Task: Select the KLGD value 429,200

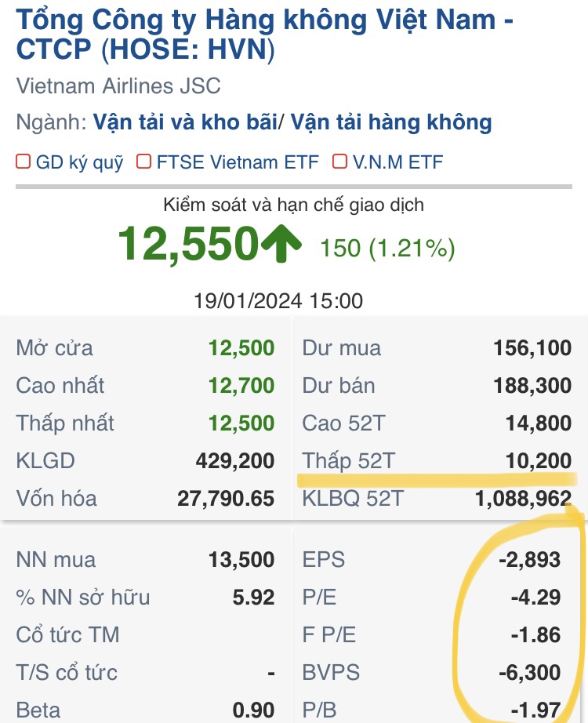Action: click(x=234, y=461)
